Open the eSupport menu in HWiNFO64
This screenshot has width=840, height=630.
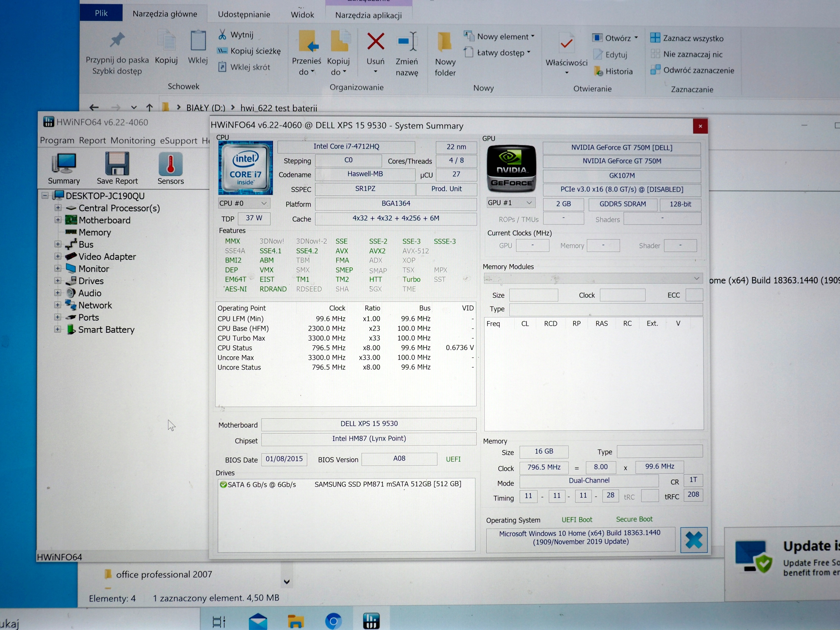[178, 140]
